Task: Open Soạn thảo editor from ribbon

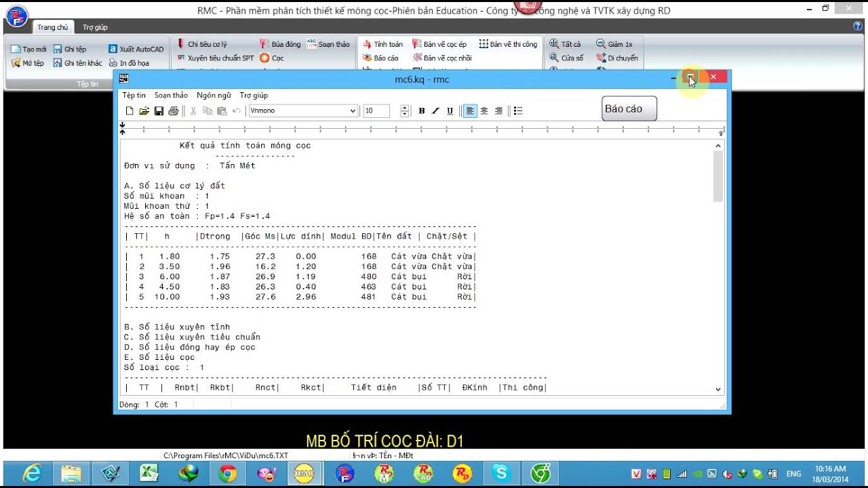Action: point(328,44)
